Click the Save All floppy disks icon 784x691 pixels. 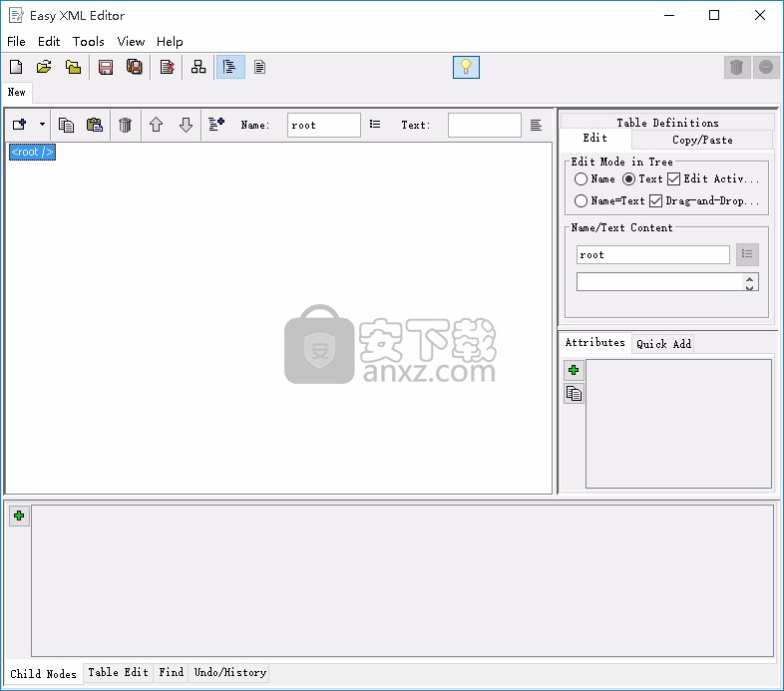pos(134,67)
